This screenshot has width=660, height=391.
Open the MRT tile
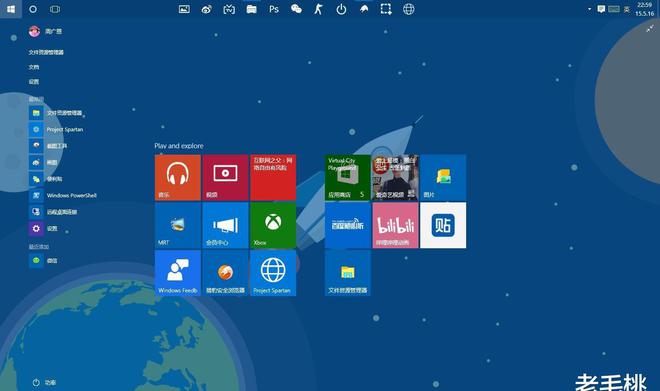[x=178, y=225]
